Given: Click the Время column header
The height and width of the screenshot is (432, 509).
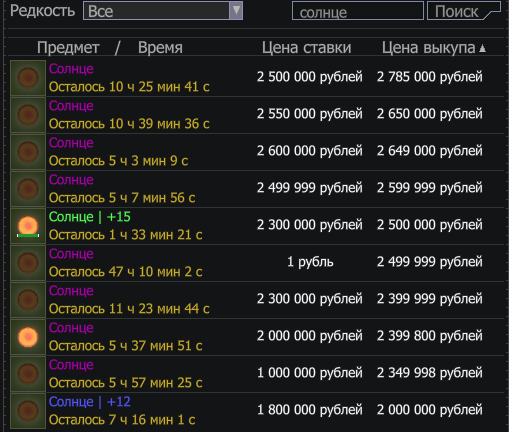Looking at the screenshot, I should (x=160, y=48).
